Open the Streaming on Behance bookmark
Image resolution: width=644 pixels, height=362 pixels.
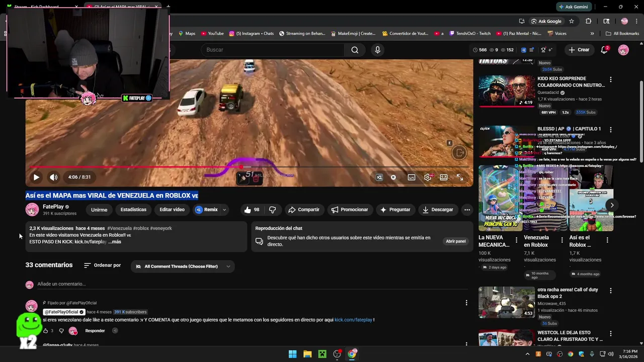pos(302,34)
